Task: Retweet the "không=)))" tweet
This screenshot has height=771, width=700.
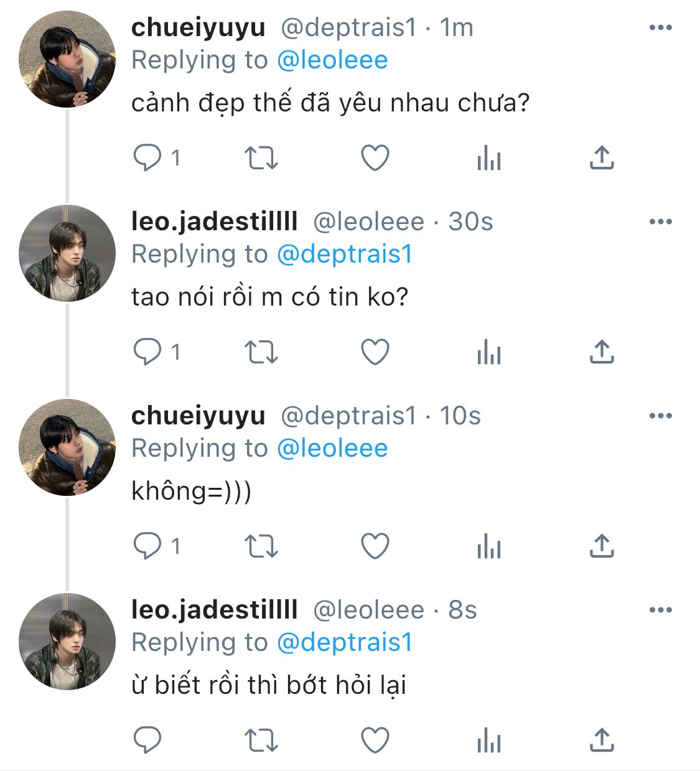Action: (261, 546)
